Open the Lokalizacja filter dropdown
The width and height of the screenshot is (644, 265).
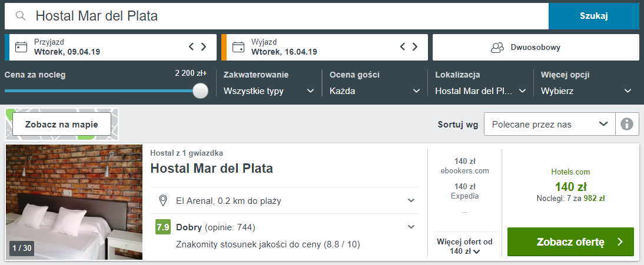480,91
